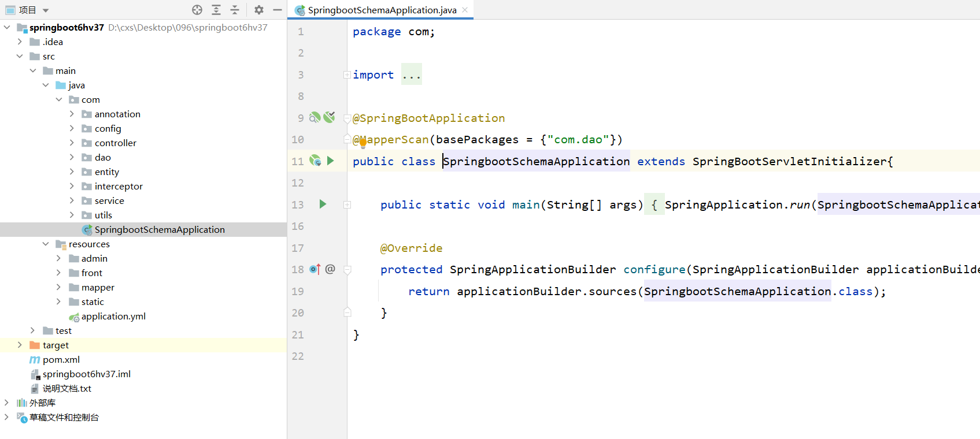Image resolution: width=980 pixels, height=439 pixels.
Task: Collapse the com package
Action: [59, 99]
